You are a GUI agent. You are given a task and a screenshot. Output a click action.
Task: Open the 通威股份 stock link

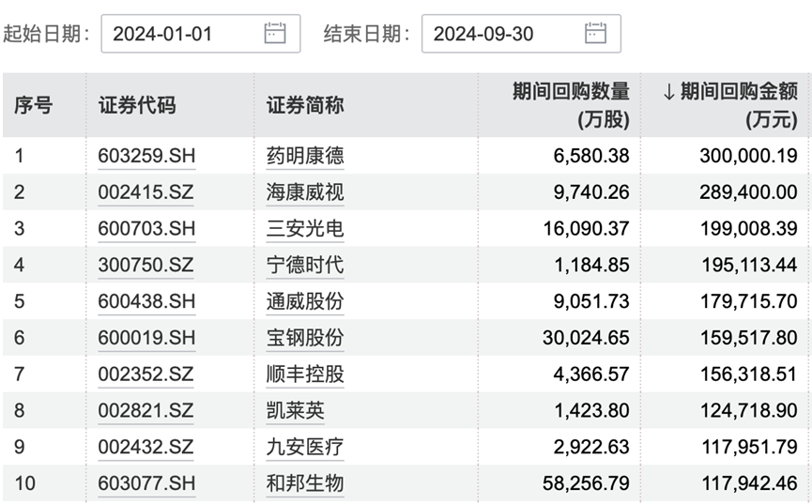305,301
